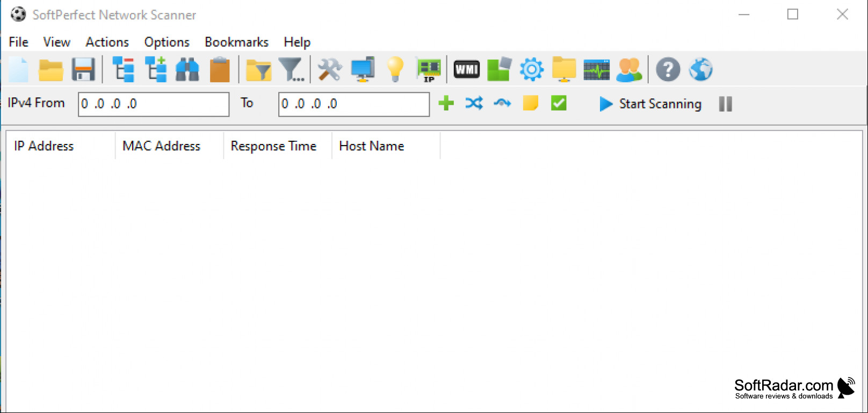This screenshot has width=868, height=413.
Task: Open the green graph monitor icon
Action: (x=596, y=70)
